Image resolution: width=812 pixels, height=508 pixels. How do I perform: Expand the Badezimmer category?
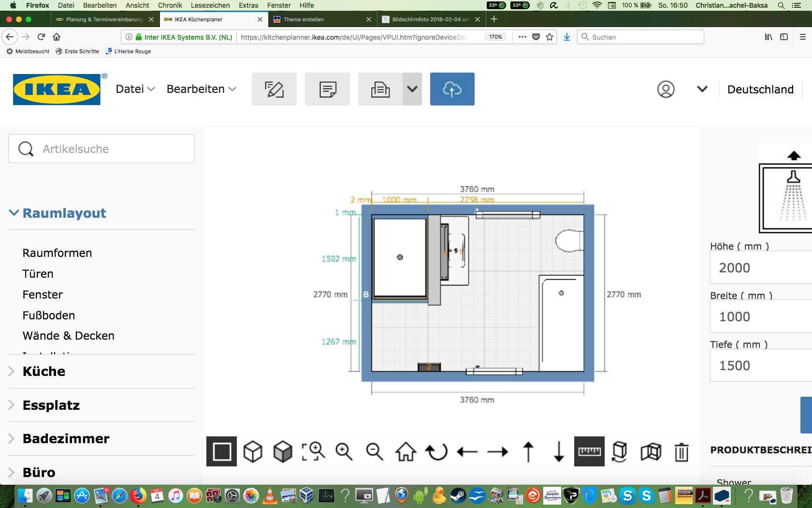click(x=66, y=438)
